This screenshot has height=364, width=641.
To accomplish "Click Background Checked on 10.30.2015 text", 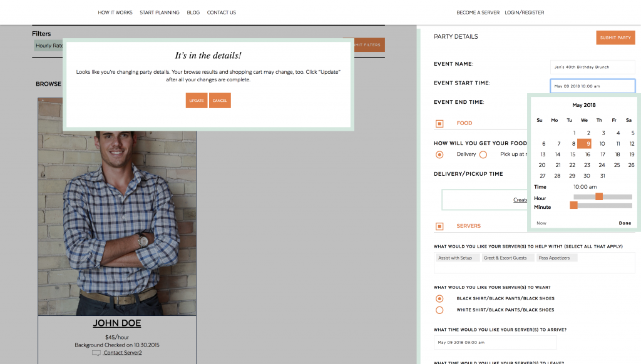I will [117, 345].
